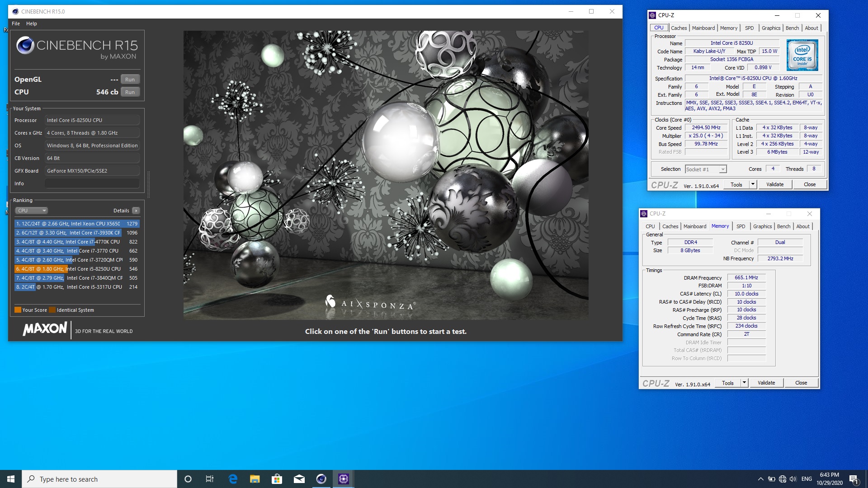
Task: Open Graphics tab in lower CPU-Z window
Action: click(x=762, y=226)
